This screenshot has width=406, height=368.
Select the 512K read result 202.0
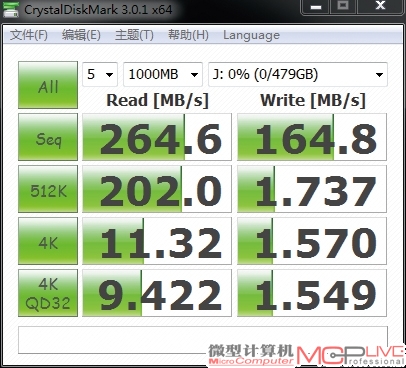pos(157,189)
